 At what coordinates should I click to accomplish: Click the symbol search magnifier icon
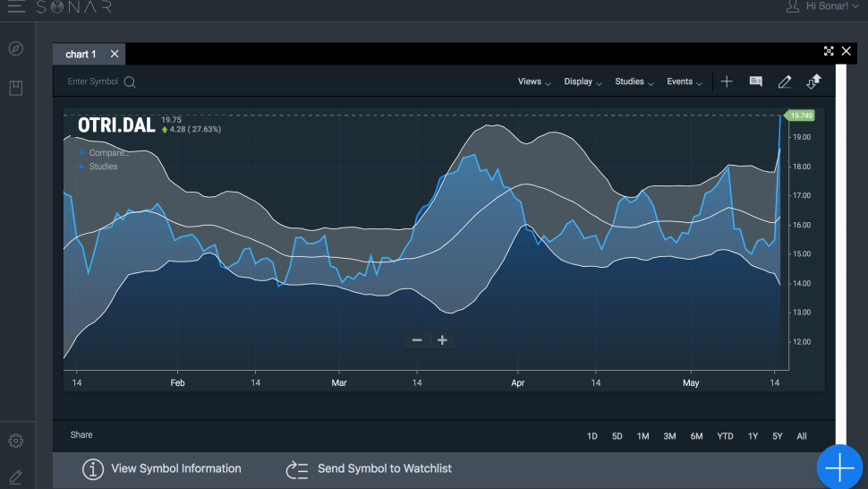click(x=130, y=82)
